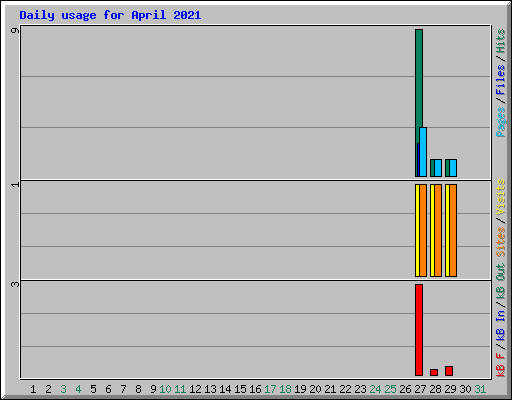This screenshot has height=400, width=512.
Task: Click the yellow Visits bar for day 27
Action: point(417,230)
